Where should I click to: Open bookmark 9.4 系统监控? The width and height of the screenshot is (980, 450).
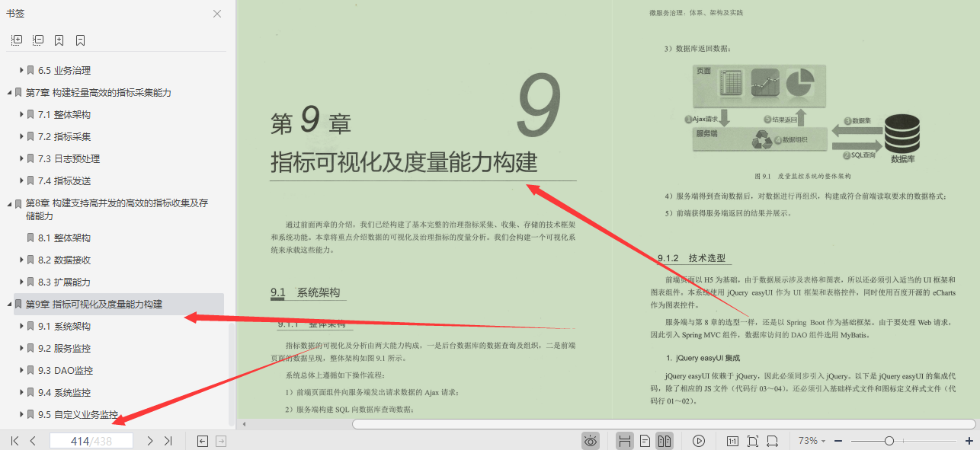tap(64, 392)
